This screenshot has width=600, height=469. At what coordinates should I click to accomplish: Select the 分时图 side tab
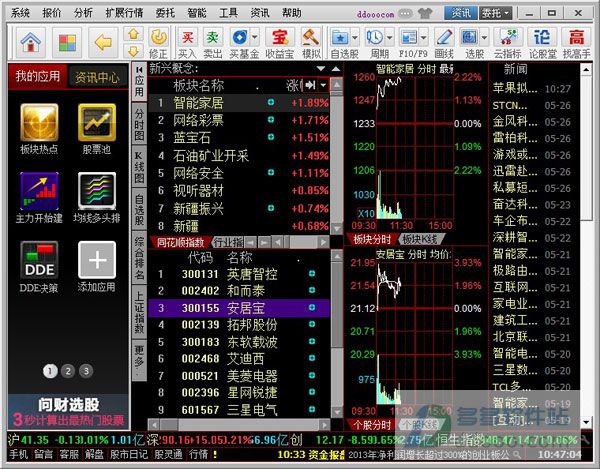(139, 125)
